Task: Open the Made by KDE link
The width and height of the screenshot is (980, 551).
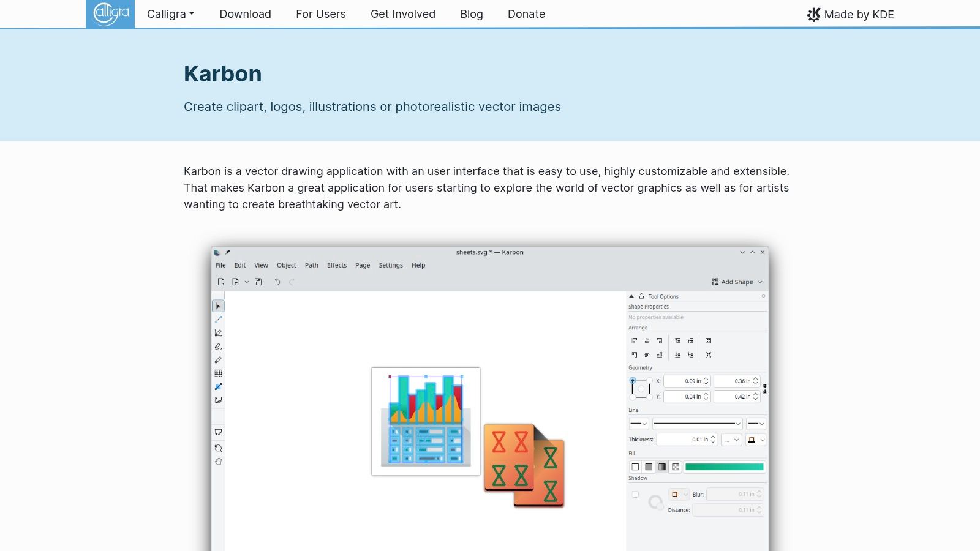Action: [851, 15]
